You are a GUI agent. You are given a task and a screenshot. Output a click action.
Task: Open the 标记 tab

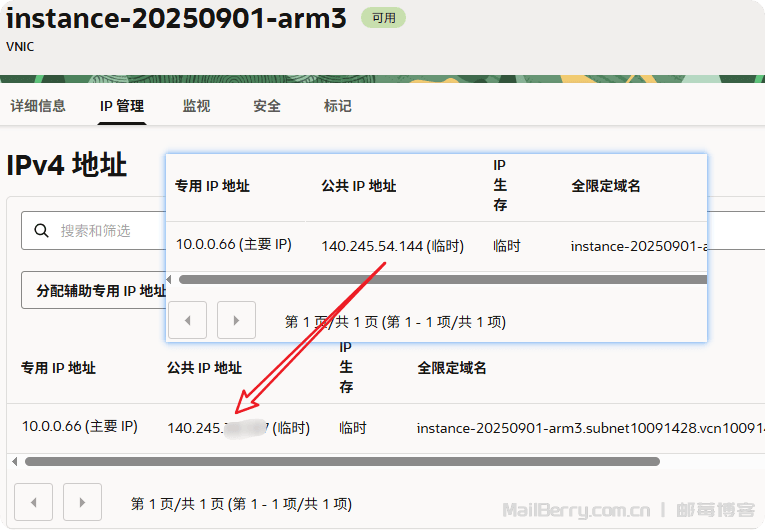(x=338, y=106)
